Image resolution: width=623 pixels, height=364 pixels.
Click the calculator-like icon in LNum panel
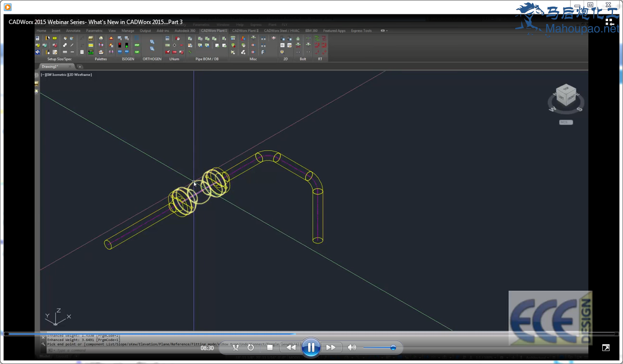pyautogui.click(x=167, y=38)
